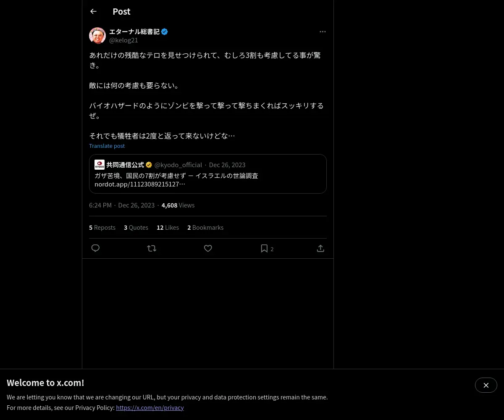Open the privacy policy URL link
The width and height of the screenshot is (504, 420).
click(150, 407)
